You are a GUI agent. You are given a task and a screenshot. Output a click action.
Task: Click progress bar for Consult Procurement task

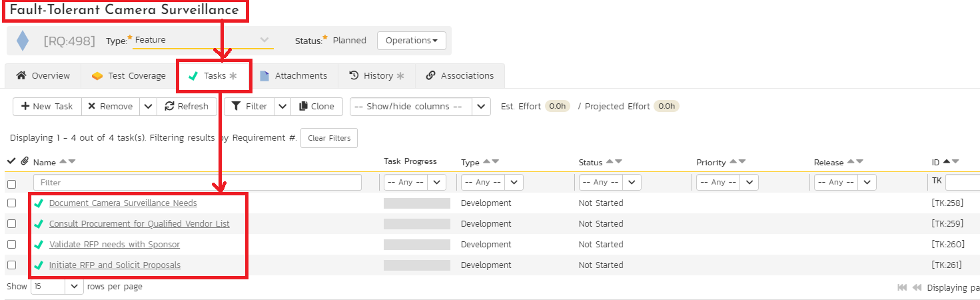tap(416, 224)
